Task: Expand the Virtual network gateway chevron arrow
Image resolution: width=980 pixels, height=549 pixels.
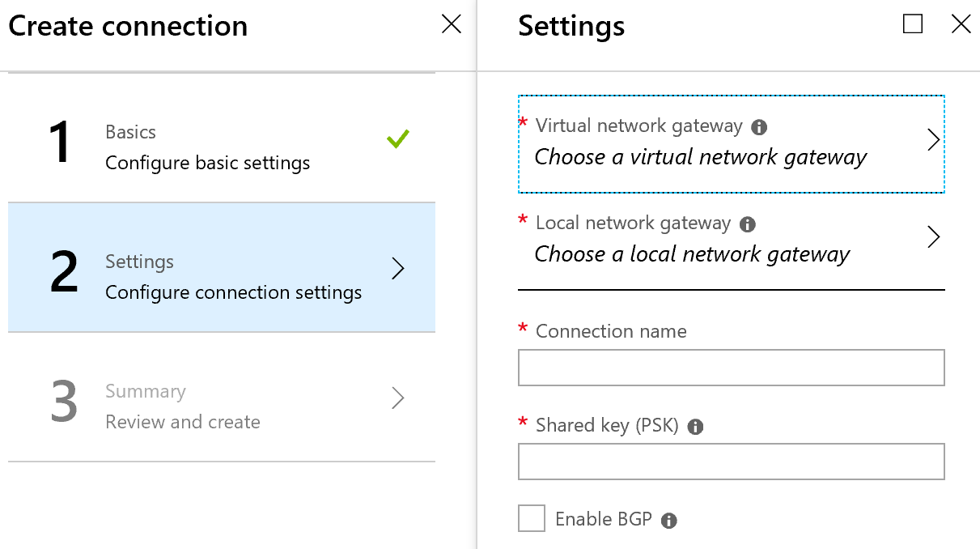Action: pyautogui.click(x=934, y=140)
